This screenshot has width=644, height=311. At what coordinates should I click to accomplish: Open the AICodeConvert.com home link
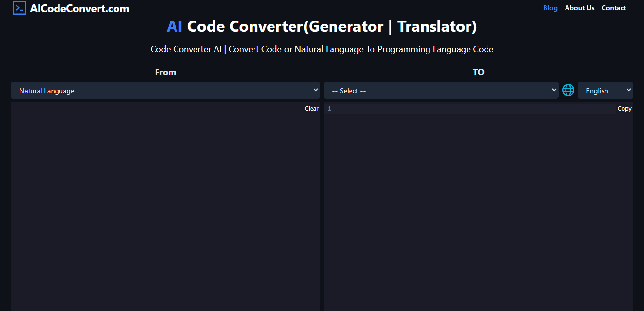(x=79, y=8)
